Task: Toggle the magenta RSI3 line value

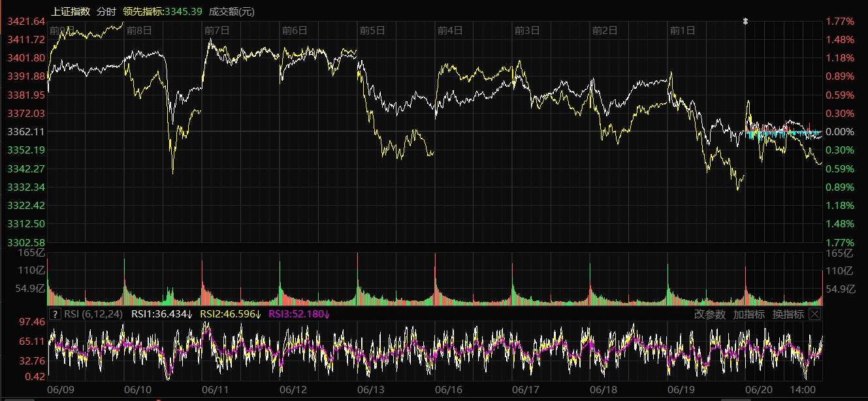Action: 299,314
